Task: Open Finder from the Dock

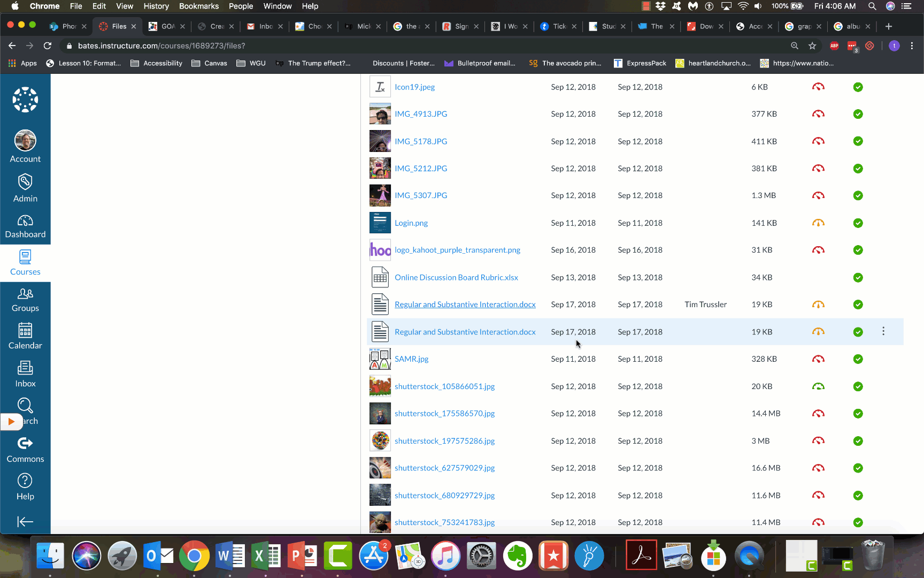Action: pos(50,557)
